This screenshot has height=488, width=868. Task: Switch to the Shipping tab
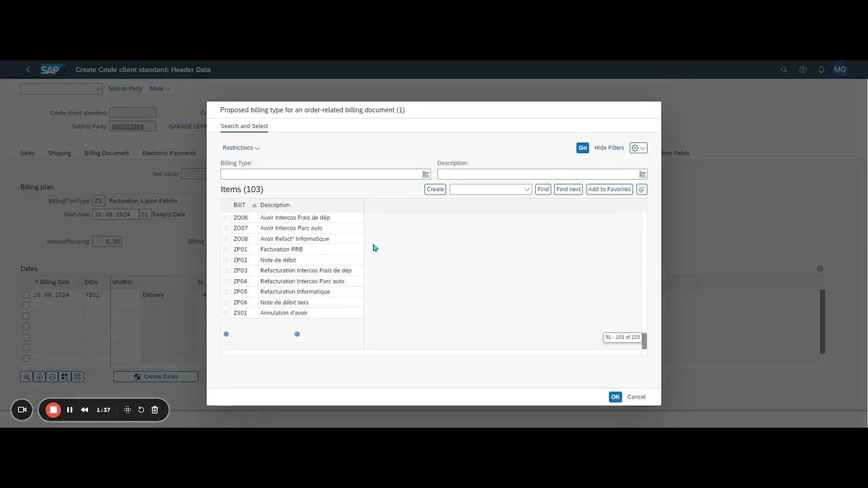click(x=60, y=153)
